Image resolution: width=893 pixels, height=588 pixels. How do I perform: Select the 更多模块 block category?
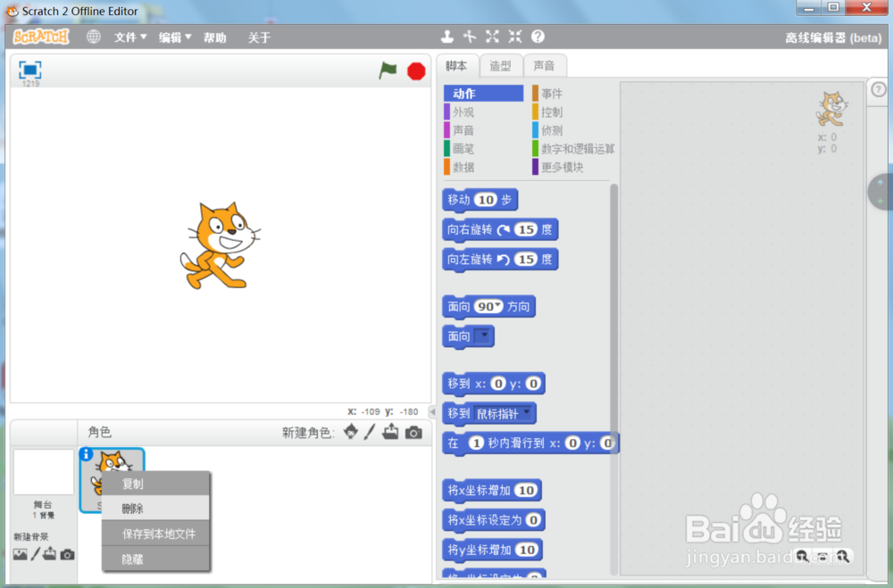point(573,167)
